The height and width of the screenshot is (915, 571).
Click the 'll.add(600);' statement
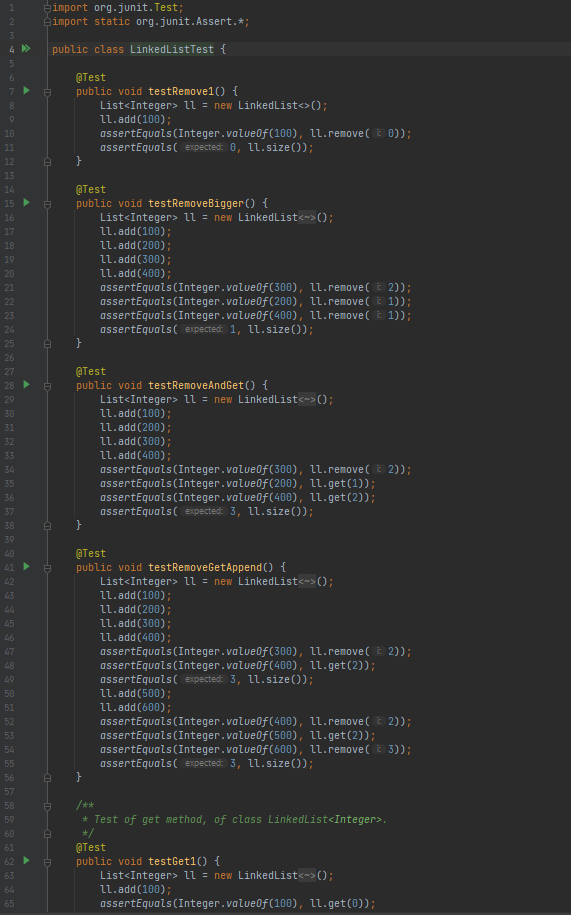(136, 708)
